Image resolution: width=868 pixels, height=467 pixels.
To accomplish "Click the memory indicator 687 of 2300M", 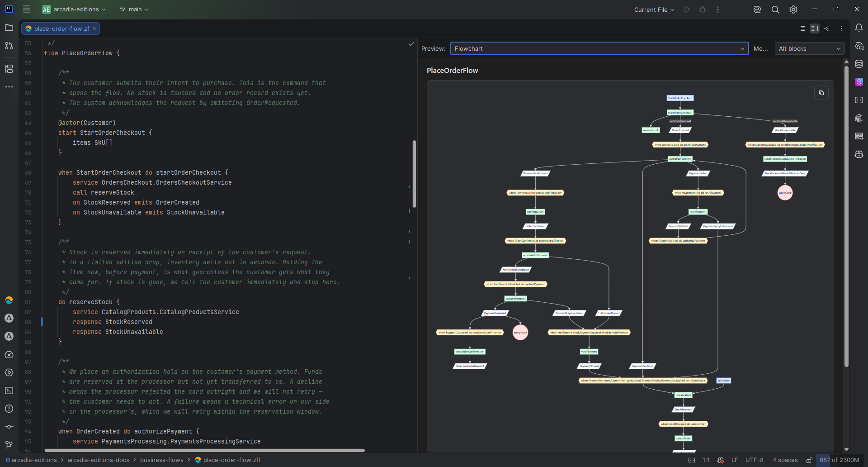I will (839, 460).
